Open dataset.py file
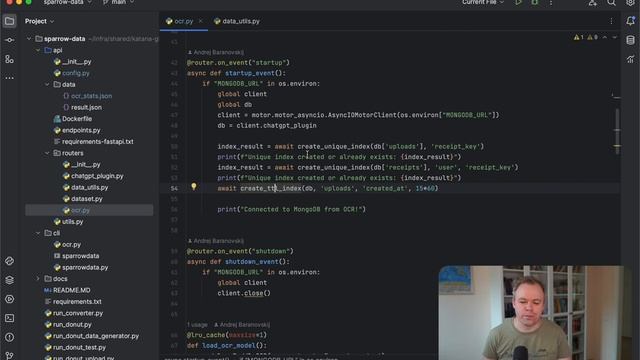The width and height of the screenshot is (640, 360). click(87, 199)
